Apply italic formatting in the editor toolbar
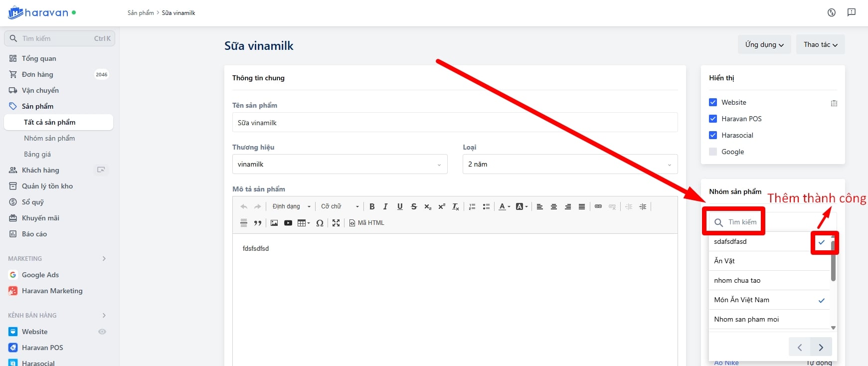This screenshot has height=366, width=868. coord(385,206)
